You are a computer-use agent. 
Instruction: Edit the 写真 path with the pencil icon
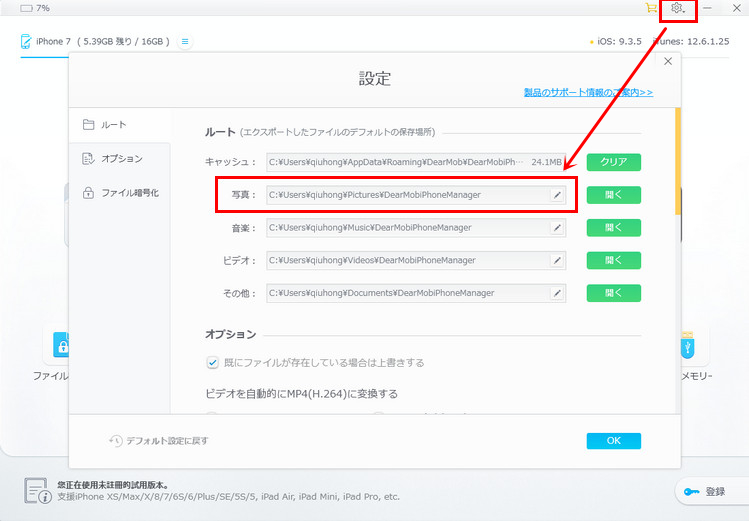click(x=557, y=195)
